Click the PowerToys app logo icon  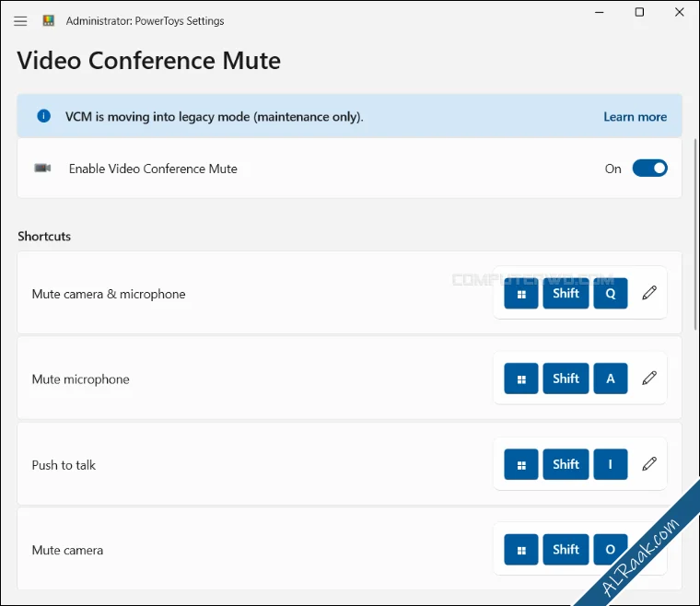point(48,20)
